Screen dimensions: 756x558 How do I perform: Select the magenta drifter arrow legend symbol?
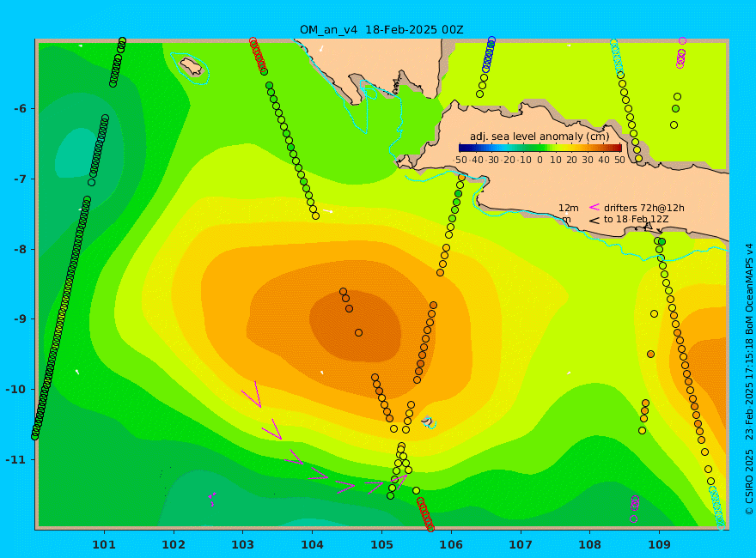594,207
